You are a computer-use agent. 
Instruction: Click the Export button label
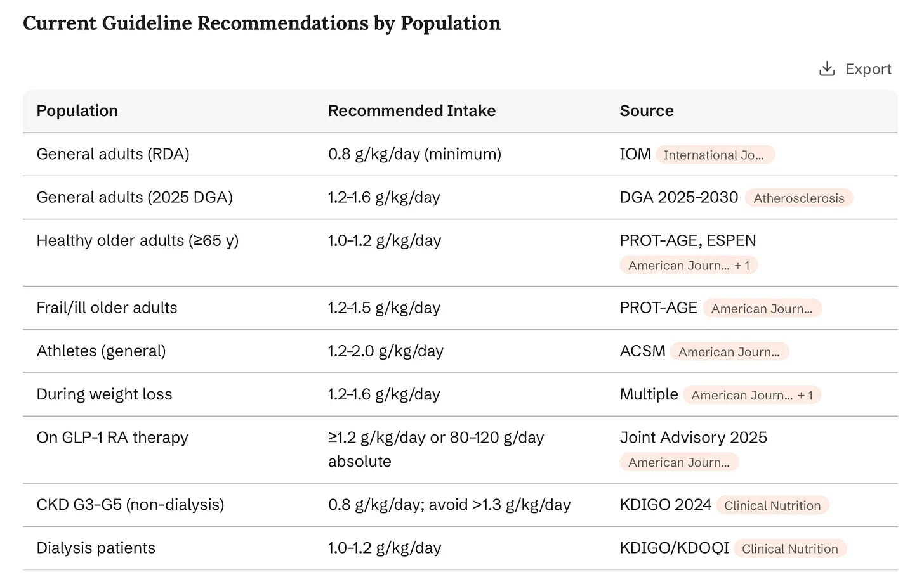(868, 68)
